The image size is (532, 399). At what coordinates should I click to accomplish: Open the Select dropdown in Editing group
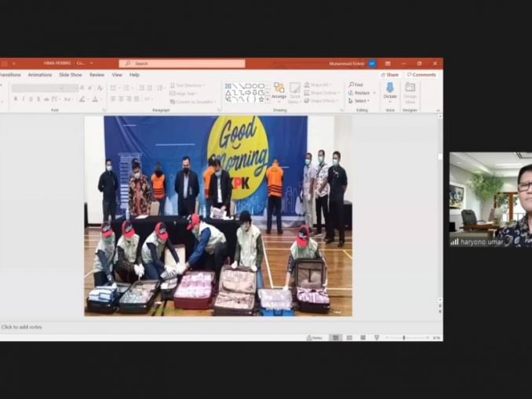[x=359, y=100]
